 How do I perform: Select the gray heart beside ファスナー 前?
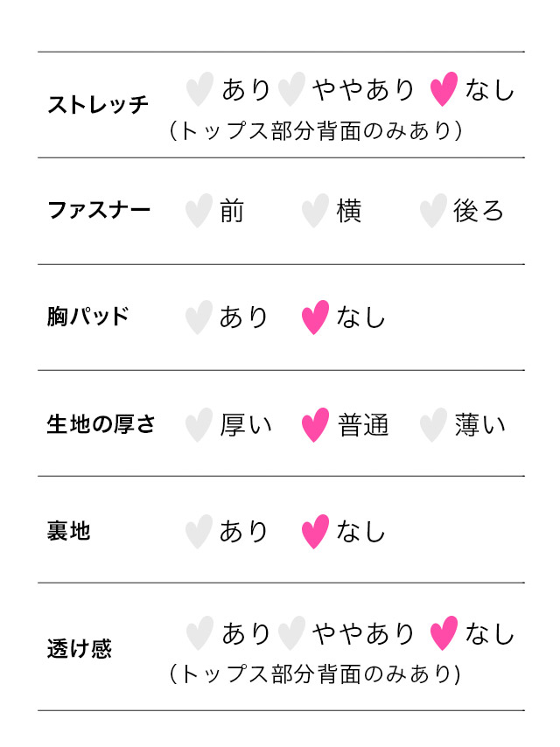click(x=199, y=211)
